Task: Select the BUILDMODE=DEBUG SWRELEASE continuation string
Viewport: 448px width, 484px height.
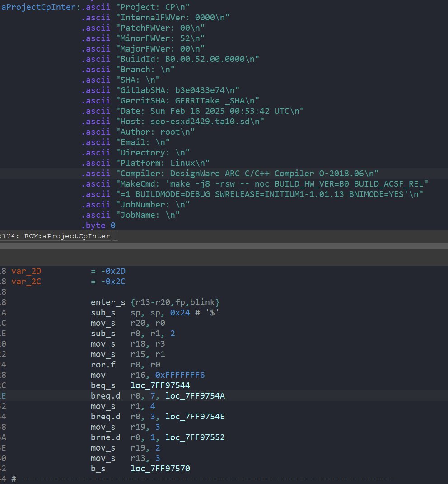Action: pyautogui.click(x=269, y=194)
